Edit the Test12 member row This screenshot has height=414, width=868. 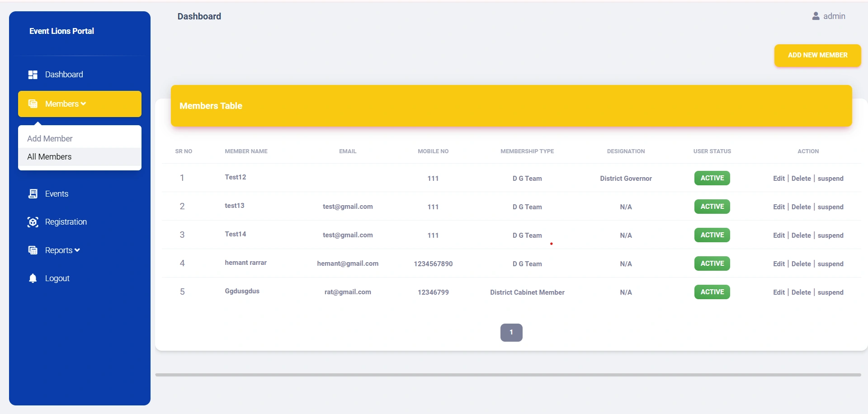pyautogui.click(x=778, y=179)
